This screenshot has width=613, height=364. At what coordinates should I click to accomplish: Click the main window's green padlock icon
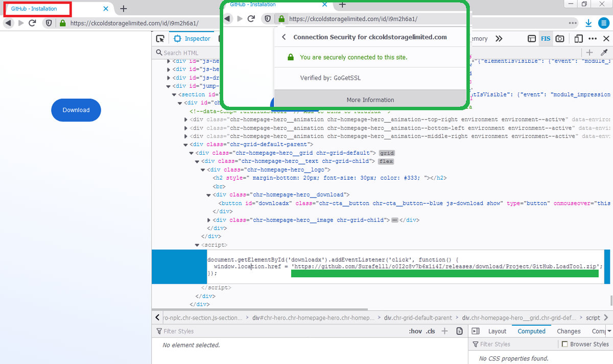click(62, 23)
